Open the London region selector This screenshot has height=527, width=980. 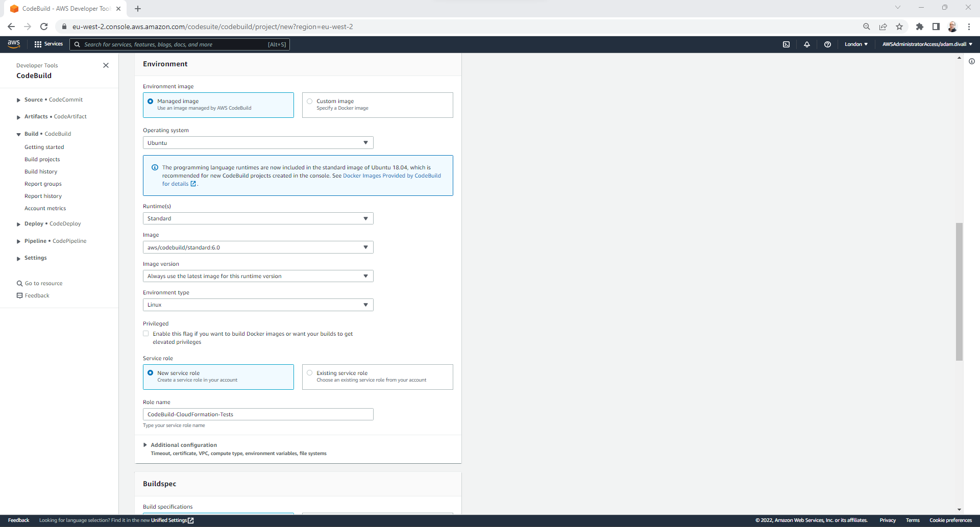[x=856, y=44]
